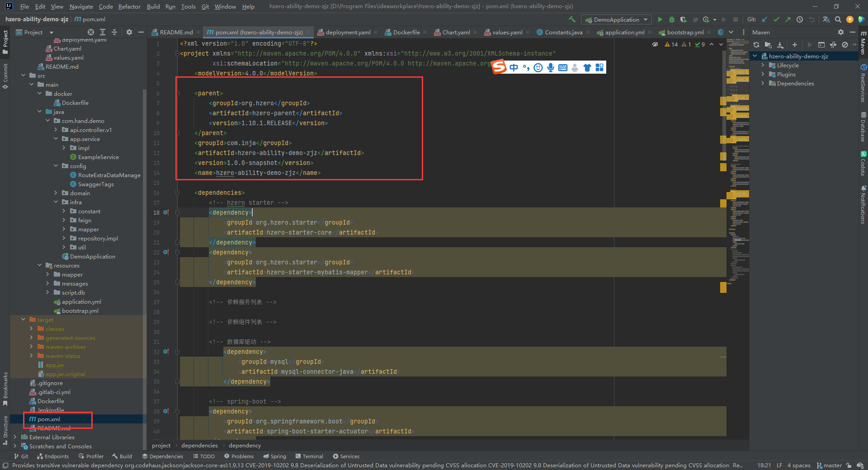Toggle the Database tool window
The image size is (868, 470).
click(863, 127)
